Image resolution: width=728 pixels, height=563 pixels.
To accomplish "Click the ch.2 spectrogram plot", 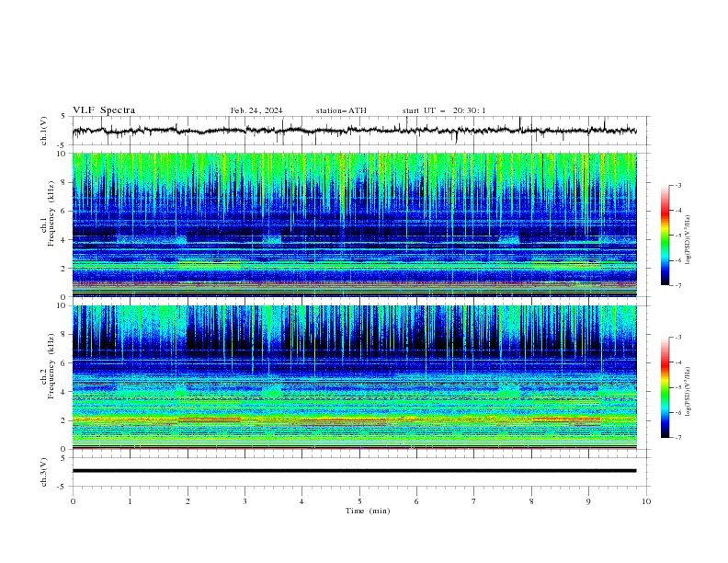I will [354, 377].
